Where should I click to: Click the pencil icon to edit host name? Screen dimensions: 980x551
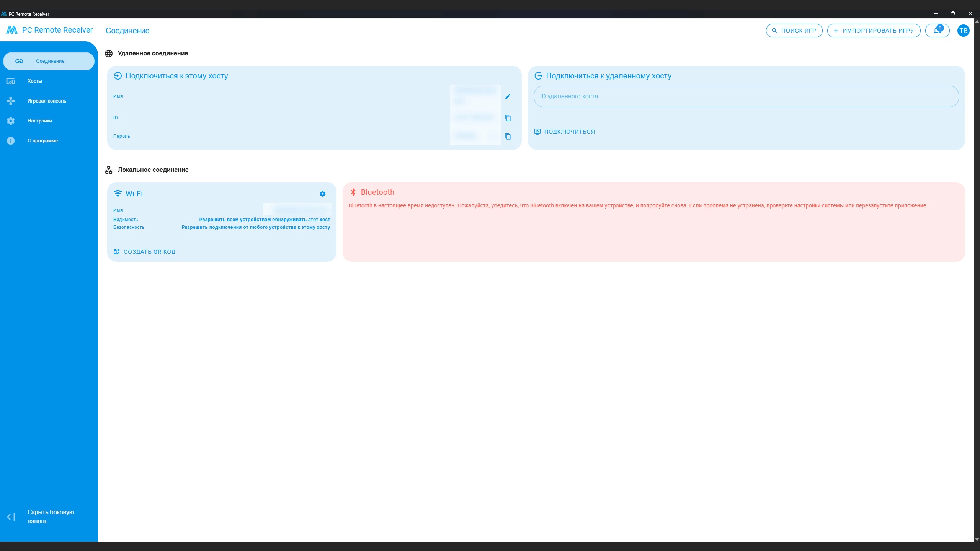[x=508, y=96]
